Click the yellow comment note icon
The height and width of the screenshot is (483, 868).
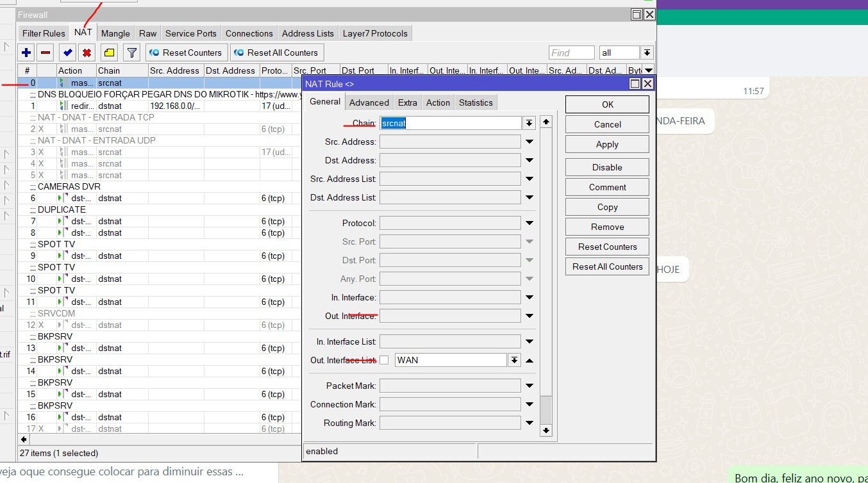pyautogui.click(x=109, y=53)
